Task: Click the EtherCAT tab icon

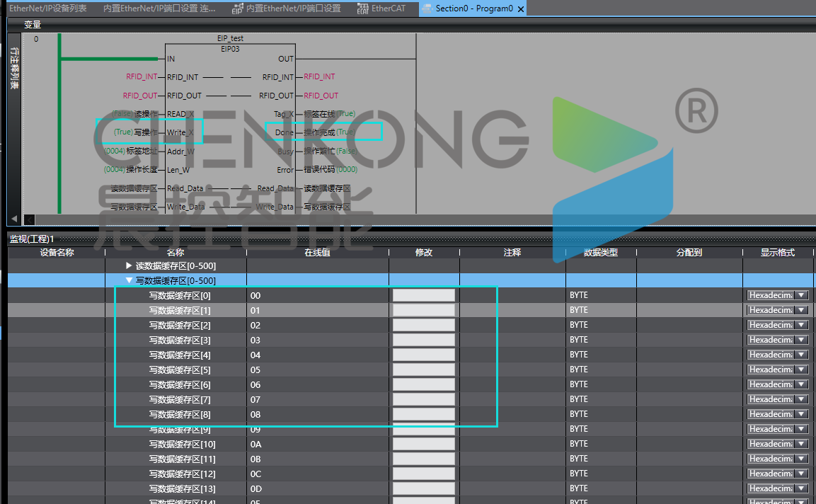Action: tap(362, 8)
